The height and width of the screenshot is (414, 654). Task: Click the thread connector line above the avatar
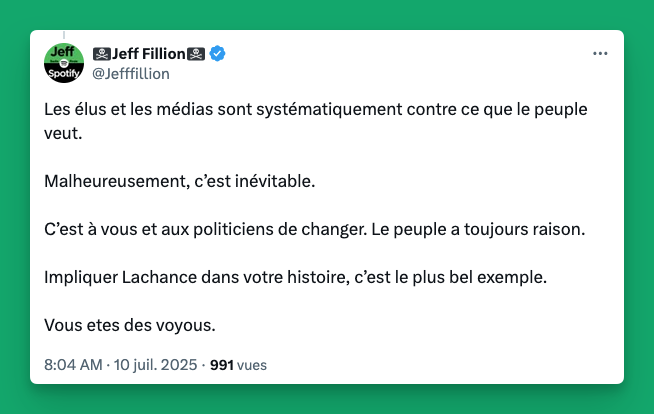tap(64, 35)
